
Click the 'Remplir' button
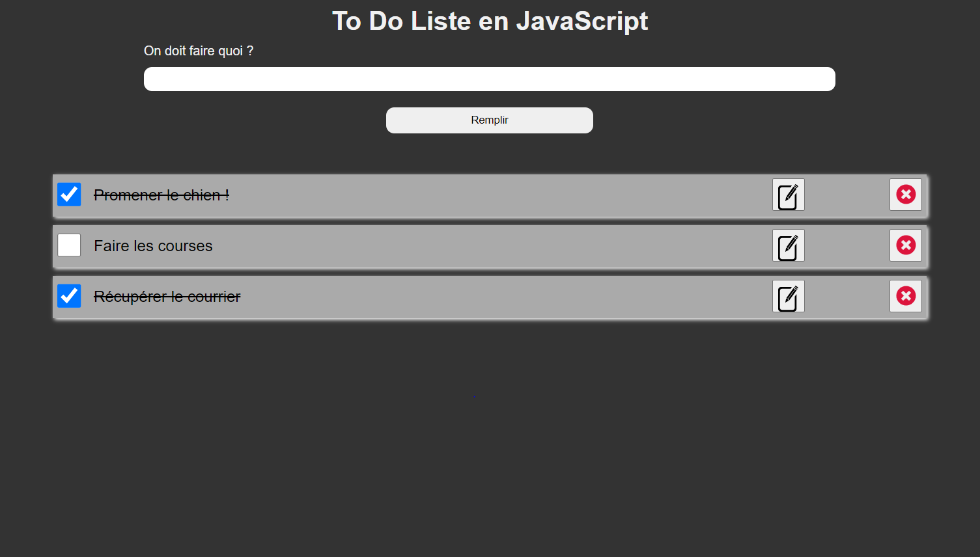coord(489,120)
